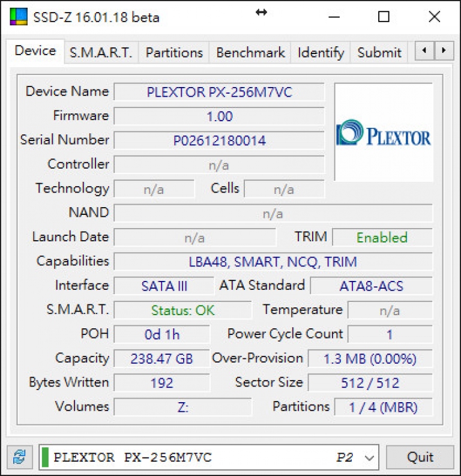This screenshot has height=476, width=461.
Task: Click the Controller n/a field
Action: tap(219, 165)
